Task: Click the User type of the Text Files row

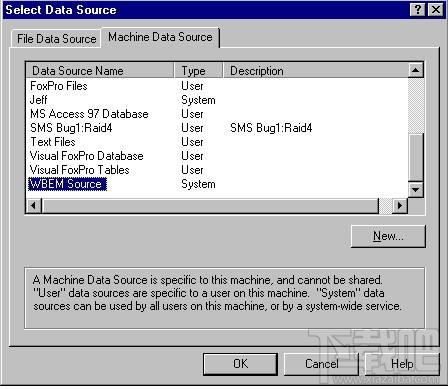Action: point(192,142)
